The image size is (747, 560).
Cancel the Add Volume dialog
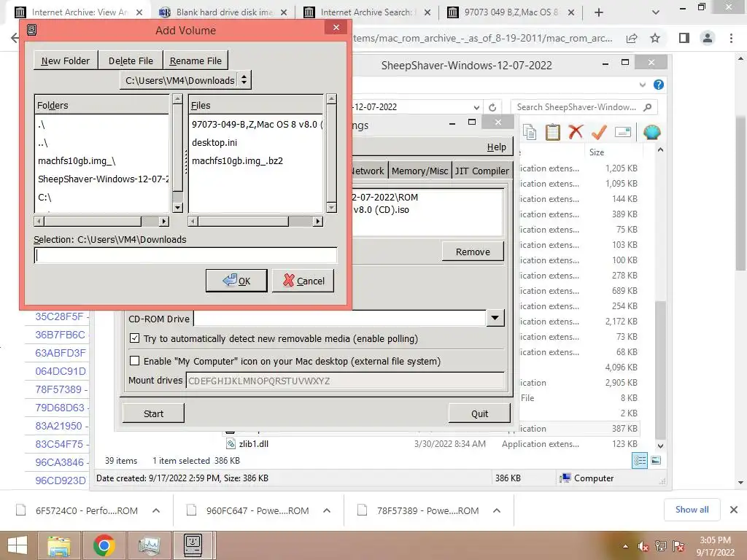tap(303, 281)
